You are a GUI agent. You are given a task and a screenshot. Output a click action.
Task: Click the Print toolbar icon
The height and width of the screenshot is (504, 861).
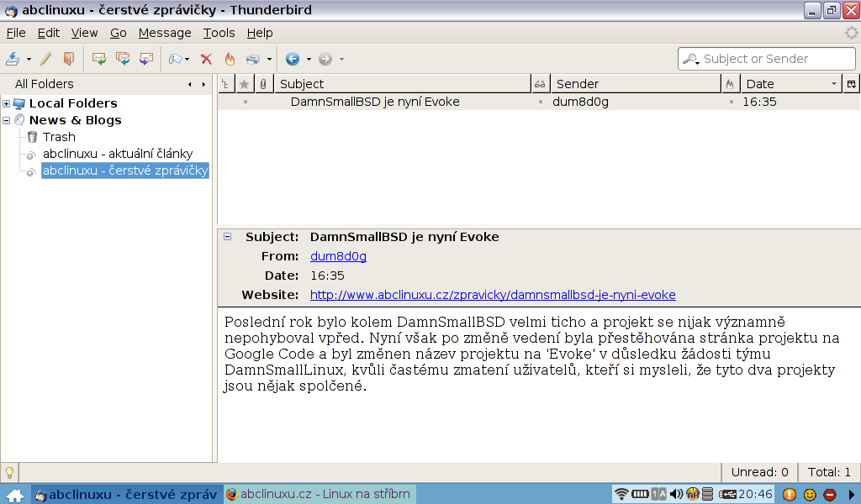253,59
